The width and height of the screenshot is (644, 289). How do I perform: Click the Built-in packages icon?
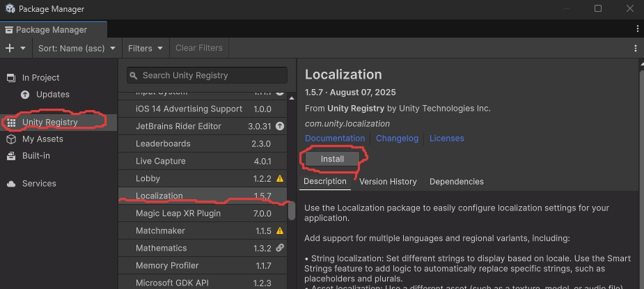tap(11, 156)
